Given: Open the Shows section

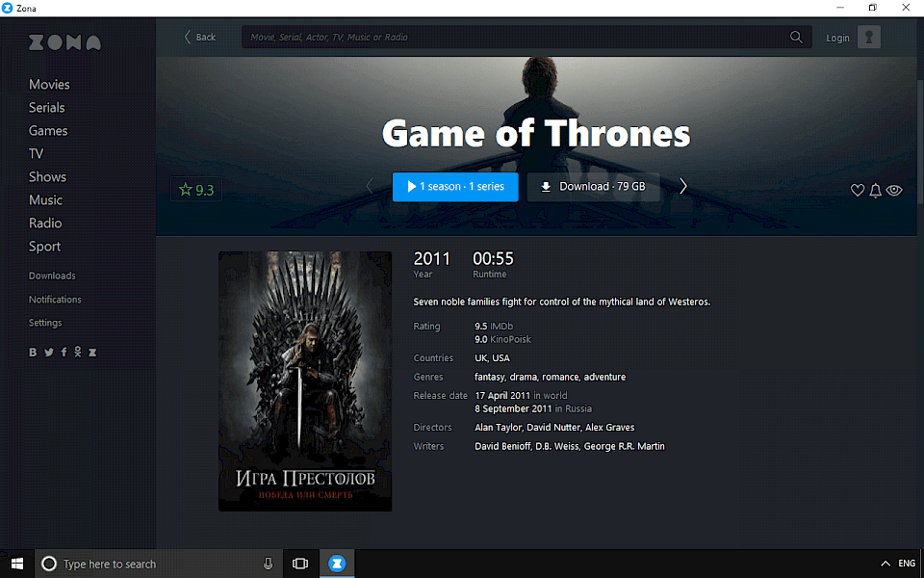Looking at the screenshot, I should tap(48, 177).
